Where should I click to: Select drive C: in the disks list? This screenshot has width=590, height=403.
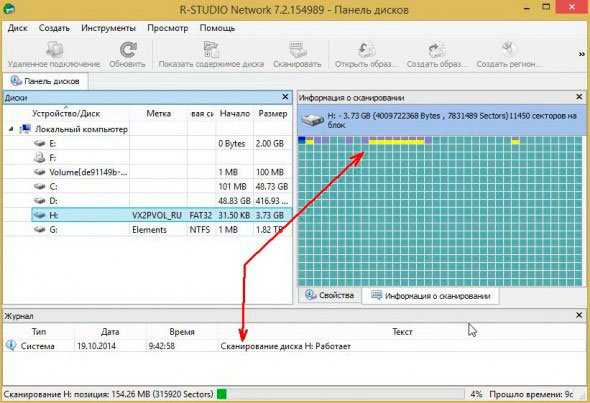point(162,186)
